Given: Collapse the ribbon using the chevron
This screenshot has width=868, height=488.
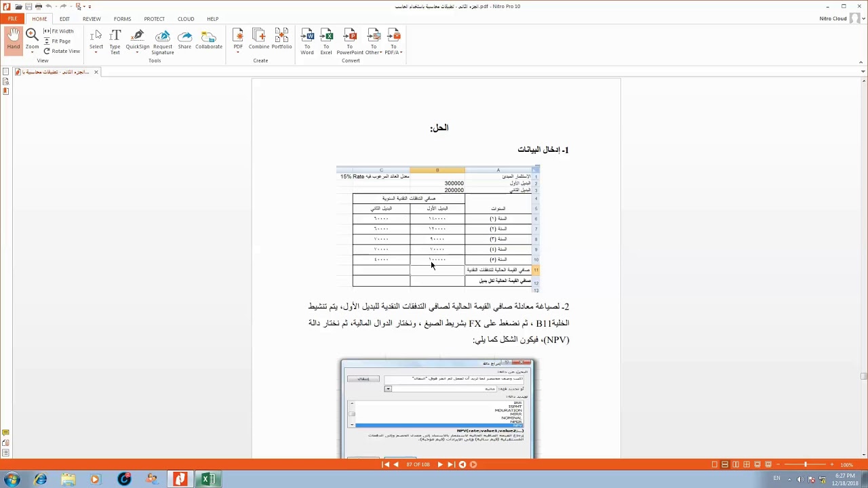Looking at the screenshot, I should (861, 62).
